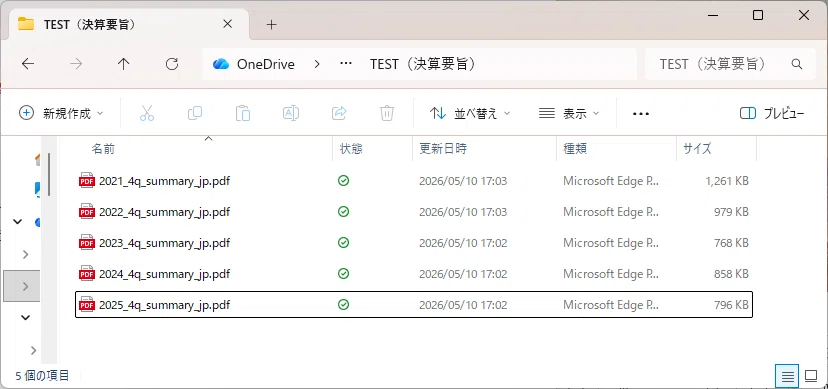The width and height of the screenshot is (828, 389).
Task: Open the 並べ替え sort dropdown
Action: point(470,113)
